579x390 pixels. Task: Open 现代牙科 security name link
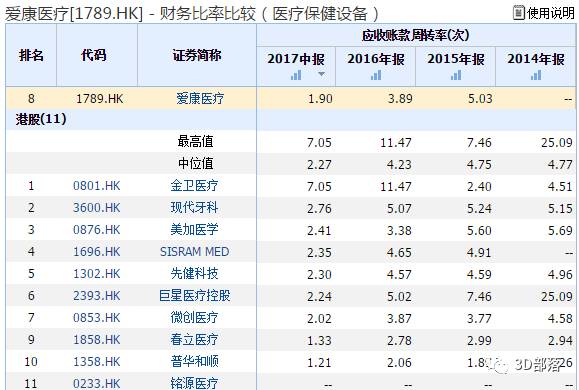(x=194, y=208)
